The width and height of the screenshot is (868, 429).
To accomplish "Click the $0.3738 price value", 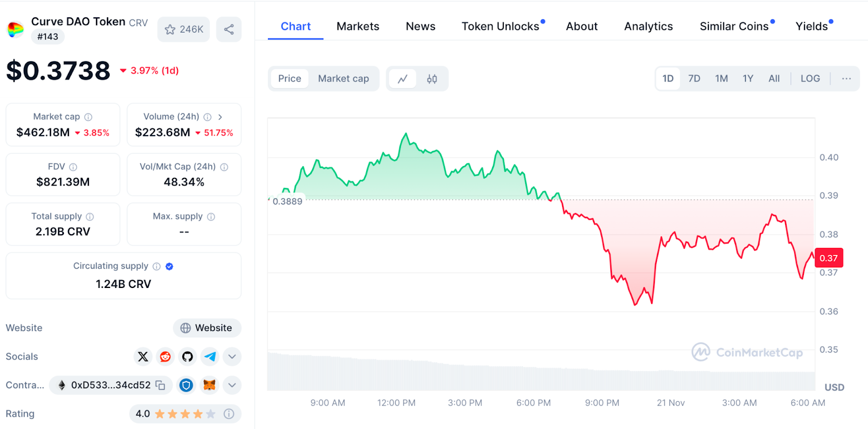I will 58,71.
